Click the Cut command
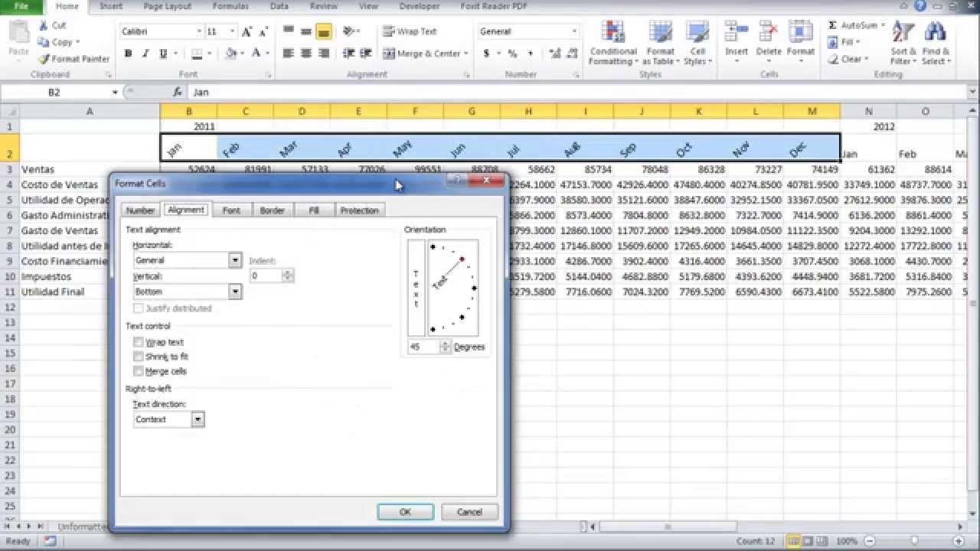 52,25
